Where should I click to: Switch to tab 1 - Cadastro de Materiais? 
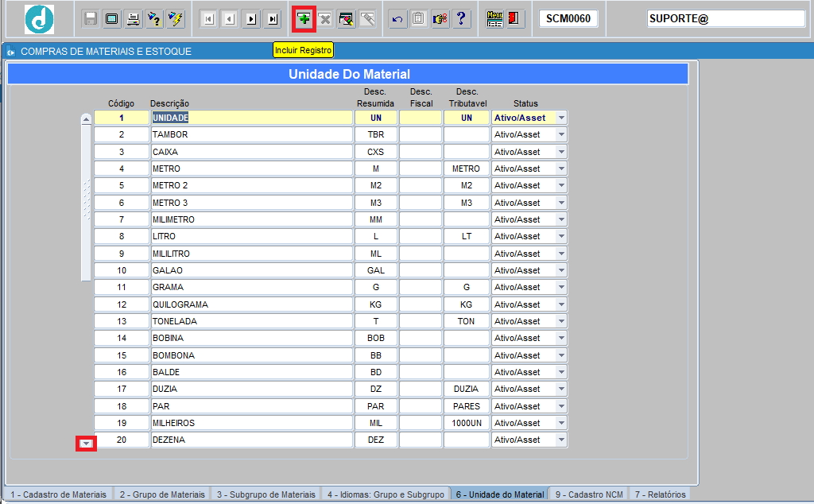(x=58, y=494)
